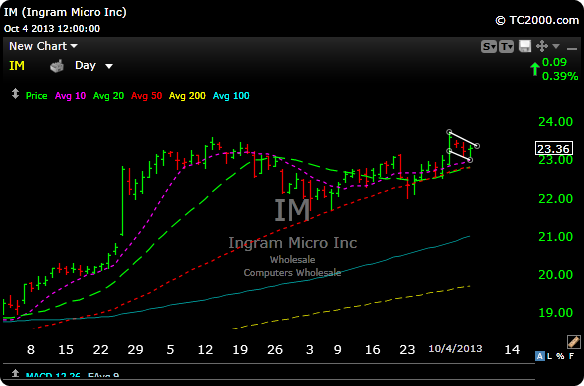
Task: Open the gray triangle chart options menu
Action: pos(556,46)
